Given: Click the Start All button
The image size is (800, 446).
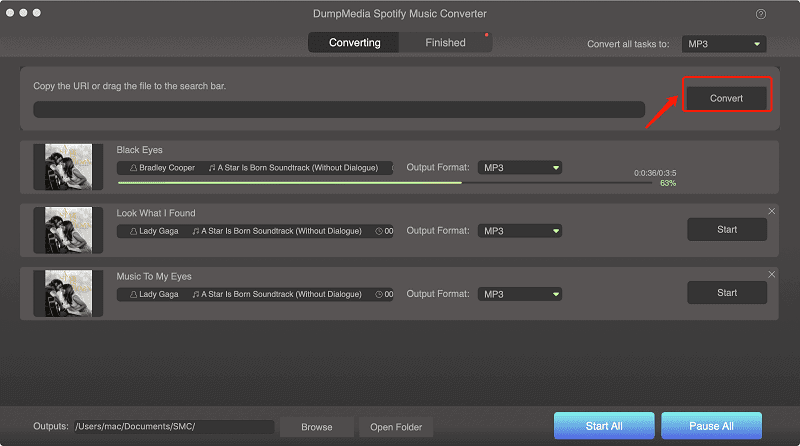Looking at the screenshot, I should 604,426.
